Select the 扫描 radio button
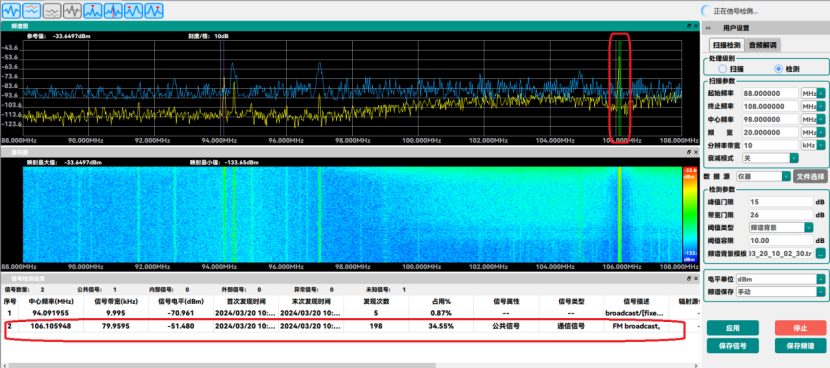Viewport: 830px width, 368px height. (x=722, y=69)
